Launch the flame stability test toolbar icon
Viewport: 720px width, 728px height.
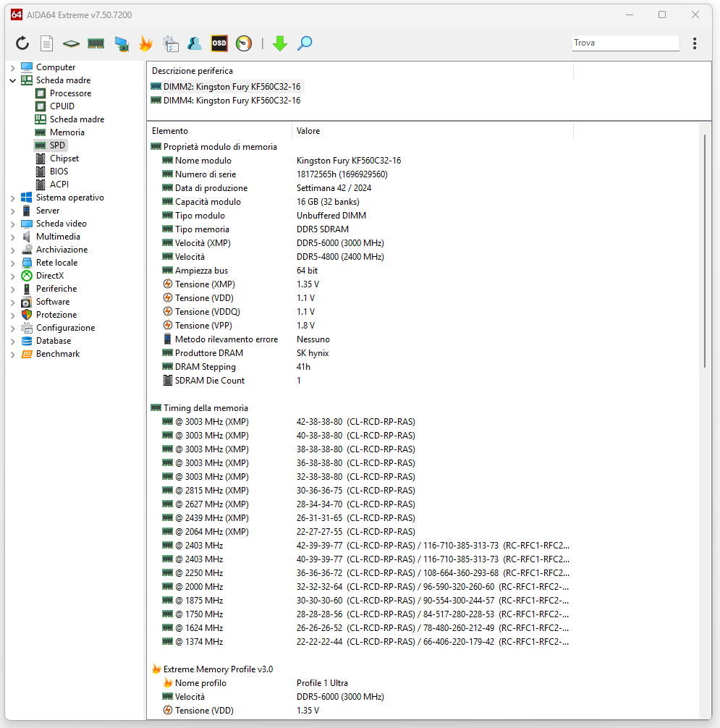click(x=145, y=43)
